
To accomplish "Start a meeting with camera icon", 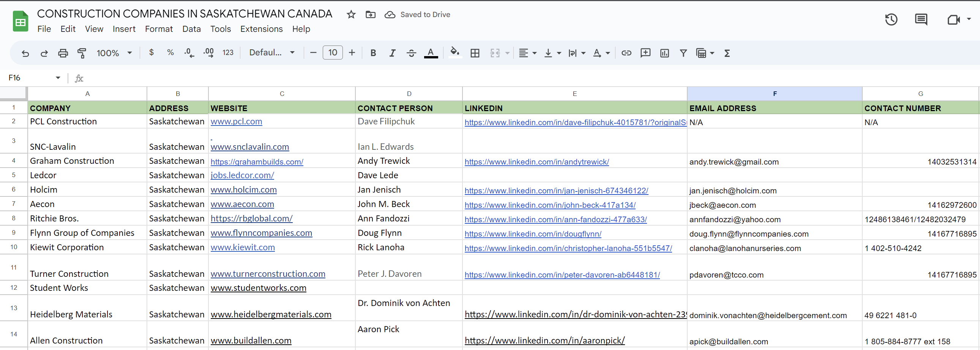I will point(953,20).
